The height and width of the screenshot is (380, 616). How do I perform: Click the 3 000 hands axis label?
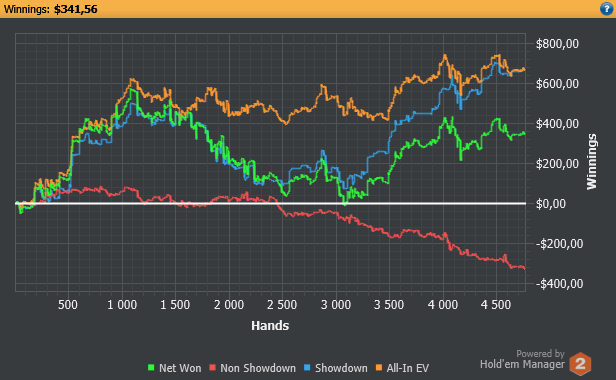pyautogui.click(x=336, y=305)
